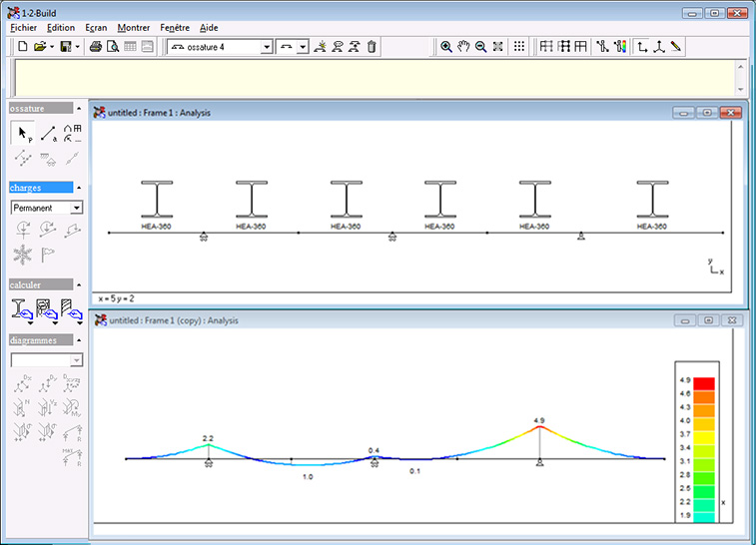The image size is (756, 545).
Task: Collapse the calculer panel section
Action: click(x=79, y=284)
